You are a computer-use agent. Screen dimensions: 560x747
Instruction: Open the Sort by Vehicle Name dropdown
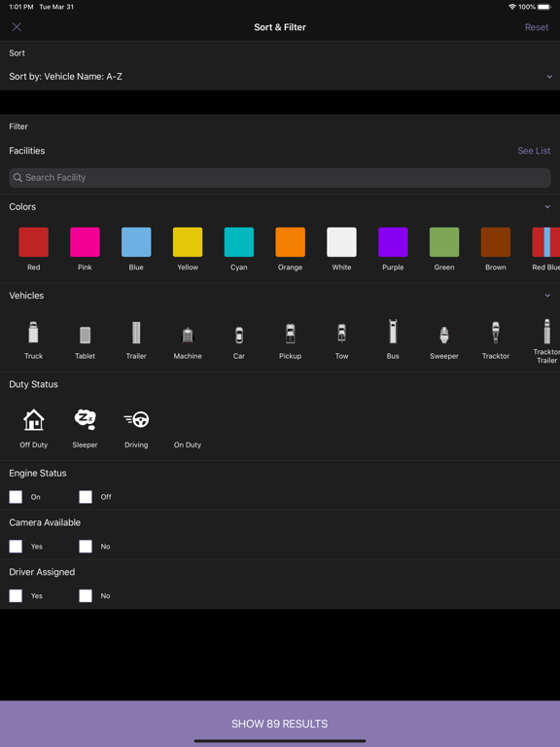click(x=280, y=76)
